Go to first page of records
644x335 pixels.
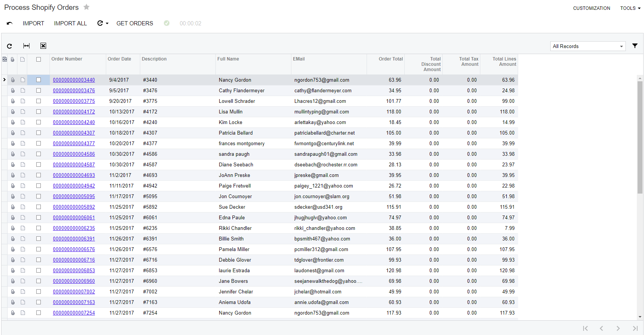[x=585, y=328]
